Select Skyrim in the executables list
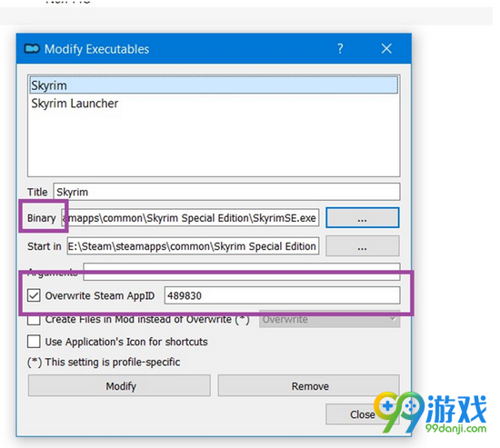 [214, 85]
